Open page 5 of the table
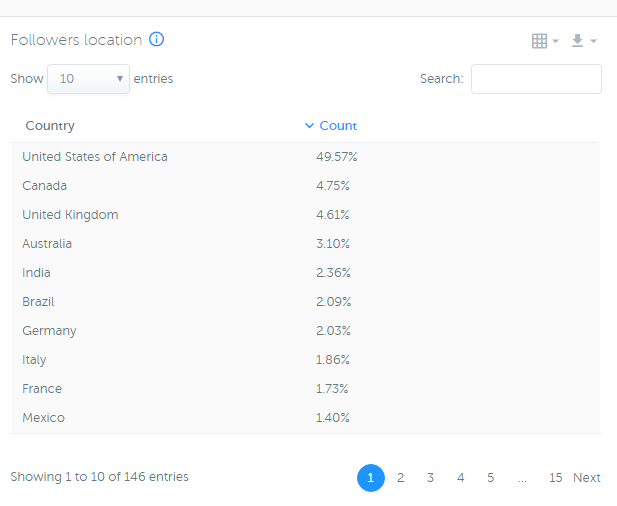617x506 pixels. (x=490, y=478)
